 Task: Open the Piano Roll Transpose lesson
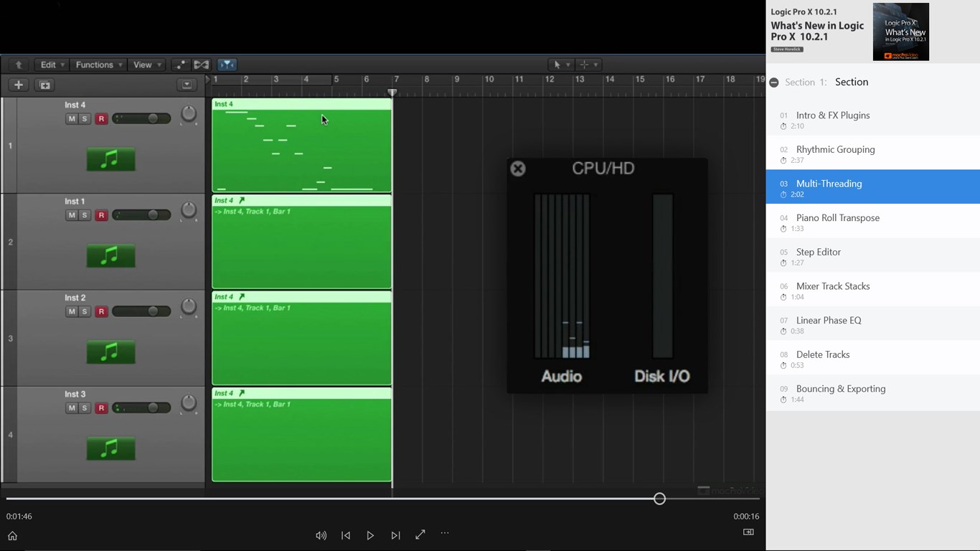click(873, 221)
